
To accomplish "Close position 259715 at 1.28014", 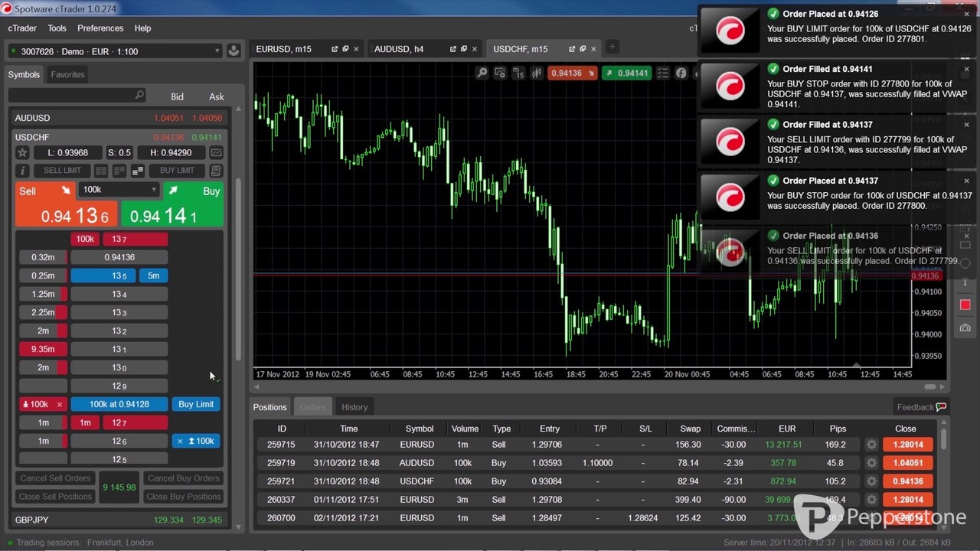I will 908,445.
